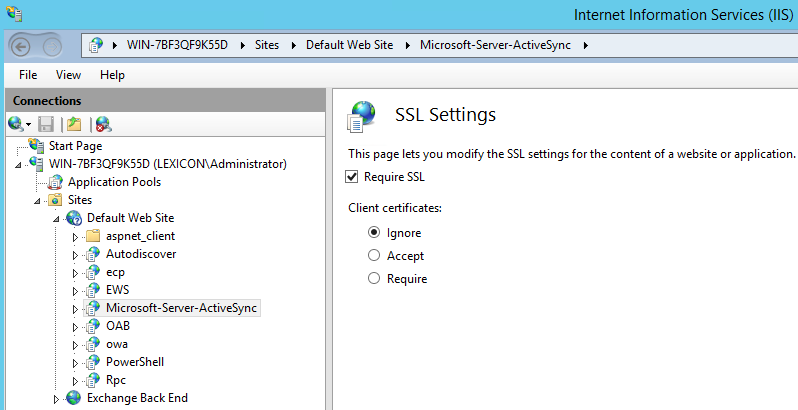Select the PowerShell tree item label

point(135,362)
